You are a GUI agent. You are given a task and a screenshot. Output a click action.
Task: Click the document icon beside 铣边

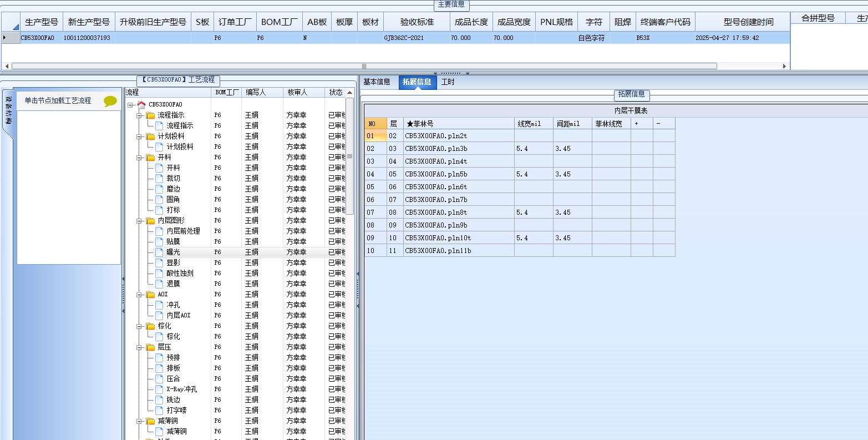coord(159,399)
